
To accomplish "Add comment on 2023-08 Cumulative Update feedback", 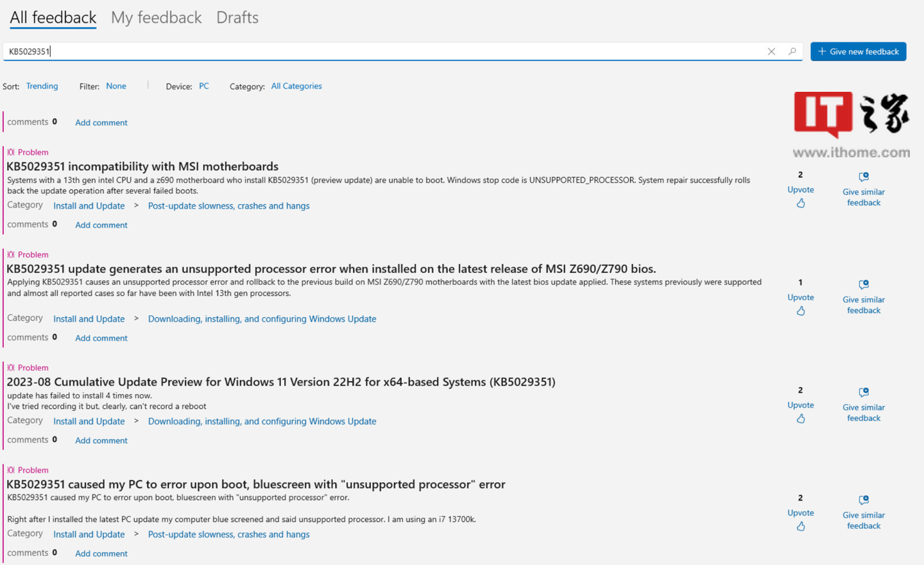I will pos(101,441).
